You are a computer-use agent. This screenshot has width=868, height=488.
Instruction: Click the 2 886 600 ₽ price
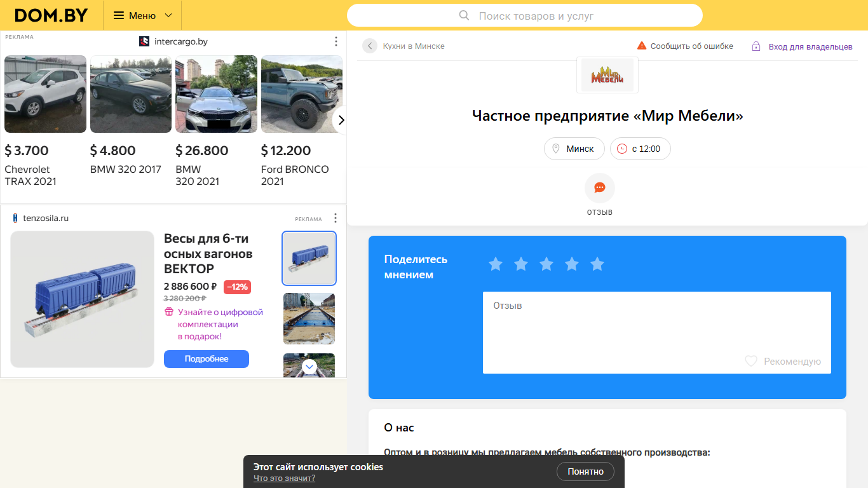191,287
